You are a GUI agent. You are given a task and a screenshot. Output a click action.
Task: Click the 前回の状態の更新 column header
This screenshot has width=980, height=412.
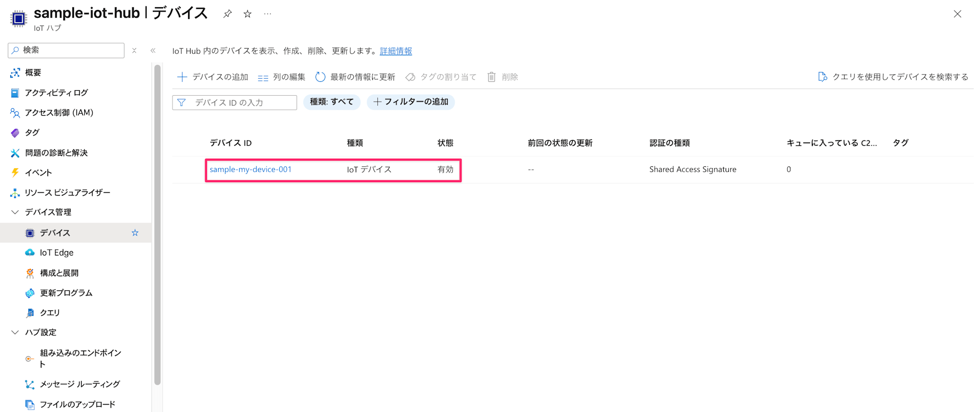click(560, 143)
